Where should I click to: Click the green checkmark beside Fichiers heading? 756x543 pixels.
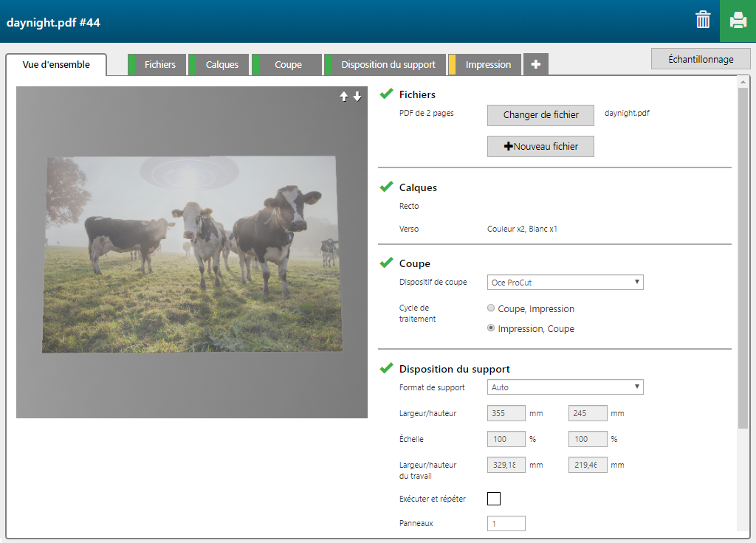(386, 94)
